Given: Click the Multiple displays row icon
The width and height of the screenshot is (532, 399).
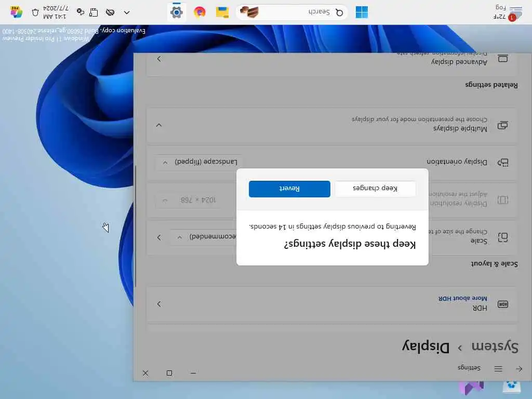Looking at the screenshot, I should click(502, 125).
